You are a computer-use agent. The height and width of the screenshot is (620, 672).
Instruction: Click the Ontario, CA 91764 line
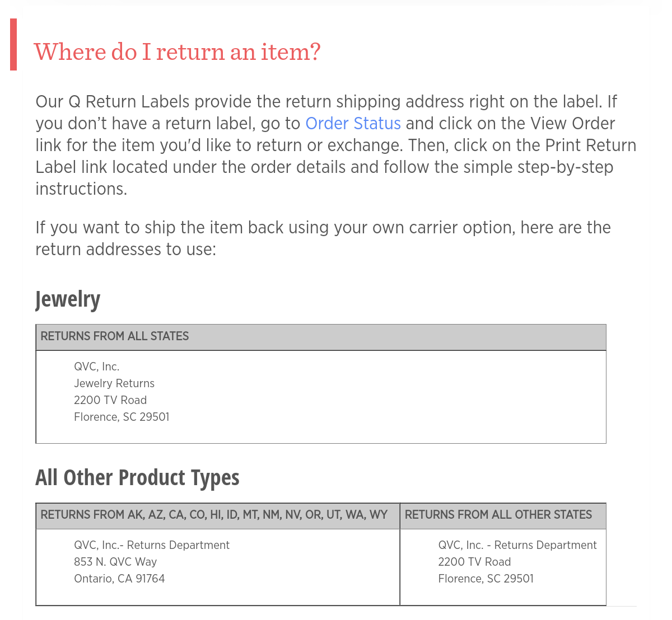point(119,579)
